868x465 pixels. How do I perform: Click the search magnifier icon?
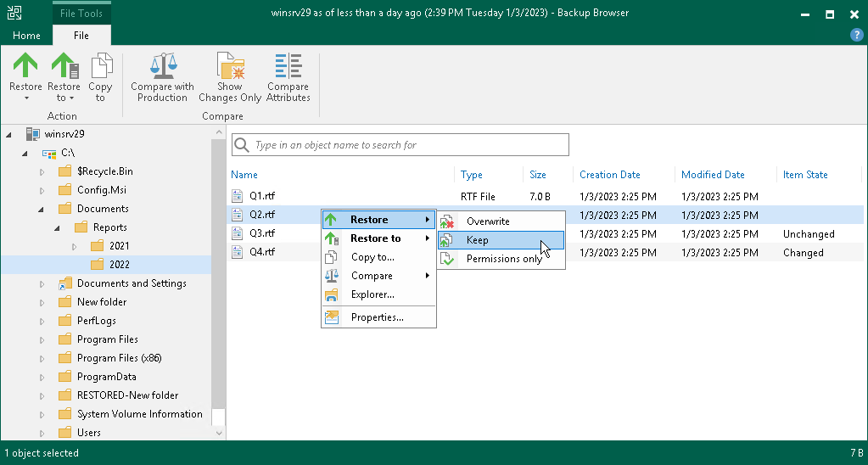241,145
